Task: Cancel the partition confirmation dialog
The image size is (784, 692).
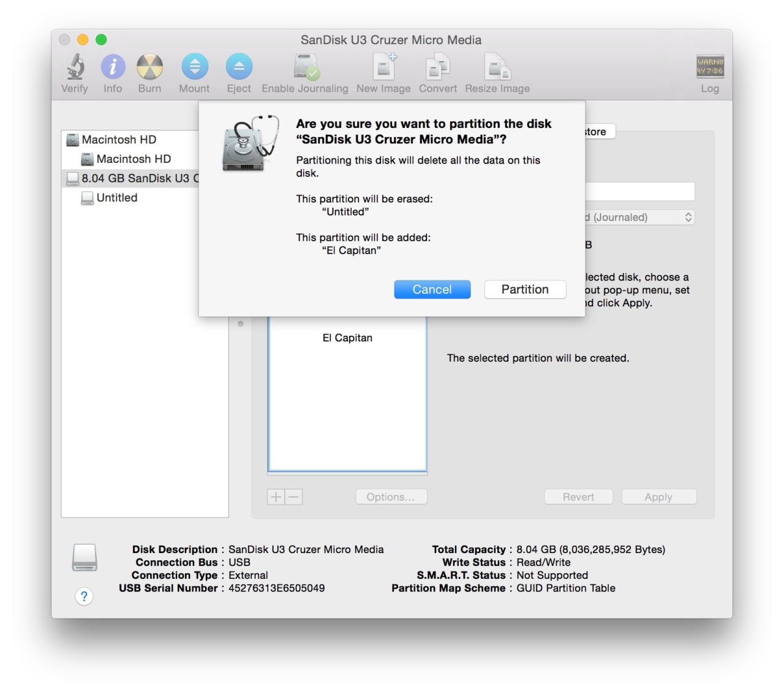Action: click(432, 290)
